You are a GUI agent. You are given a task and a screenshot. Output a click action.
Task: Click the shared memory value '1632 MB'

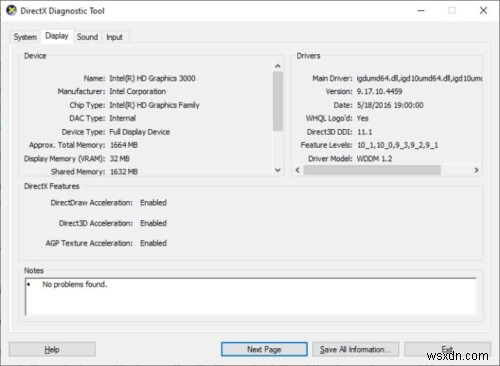tap(124, 172)
